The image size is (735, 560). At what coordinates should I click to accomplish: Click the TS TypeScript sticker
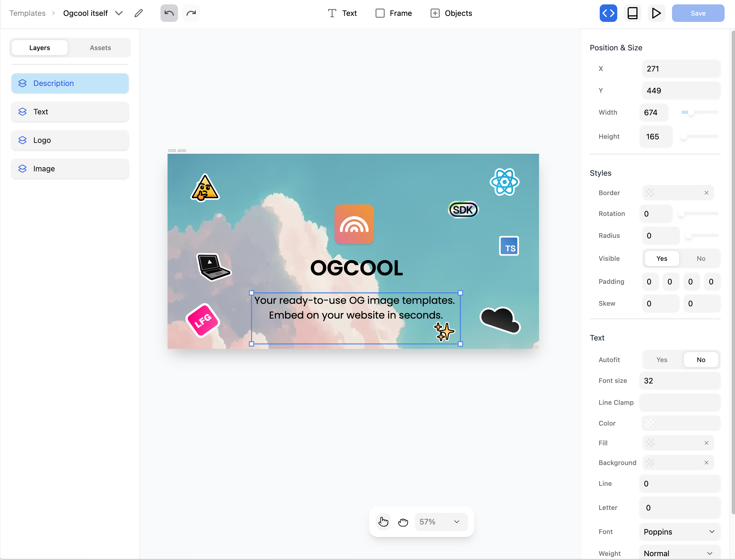click(509, 246)
